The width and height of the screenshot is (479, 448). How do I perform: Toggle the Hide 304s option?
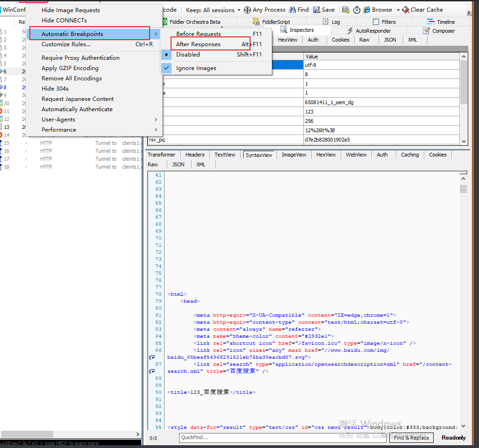(55, 89)
